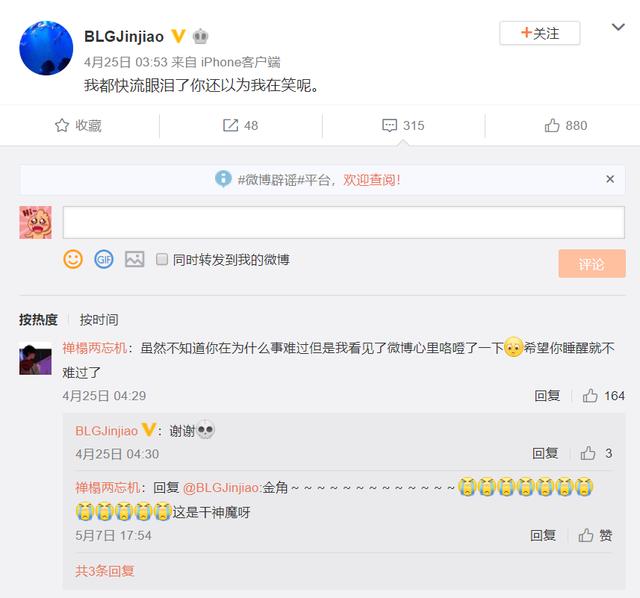Click the blue info icon in notice banner
The image size is (640, 598).
(x=223, y=179)
